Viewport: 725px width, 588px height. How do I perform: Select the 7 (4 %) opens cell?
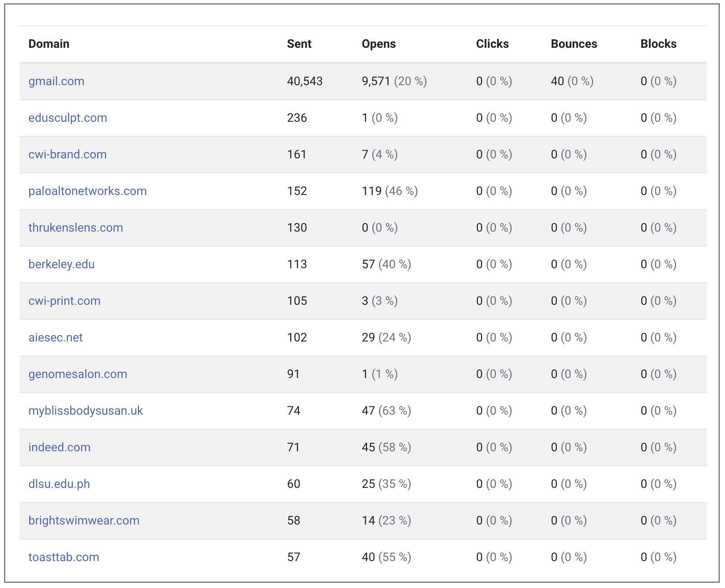pyautogui.click(x=380, y=154)
